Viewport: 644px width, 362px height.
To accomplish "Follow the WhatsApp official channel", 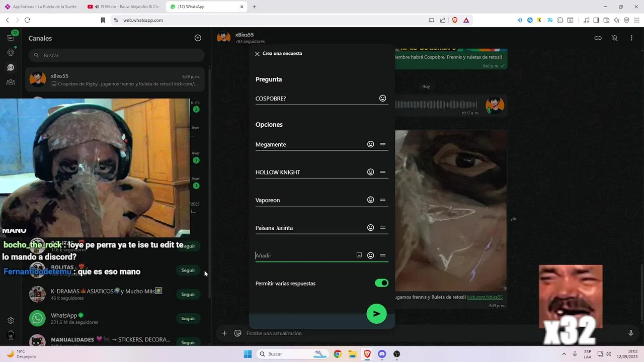I will 188,319.
